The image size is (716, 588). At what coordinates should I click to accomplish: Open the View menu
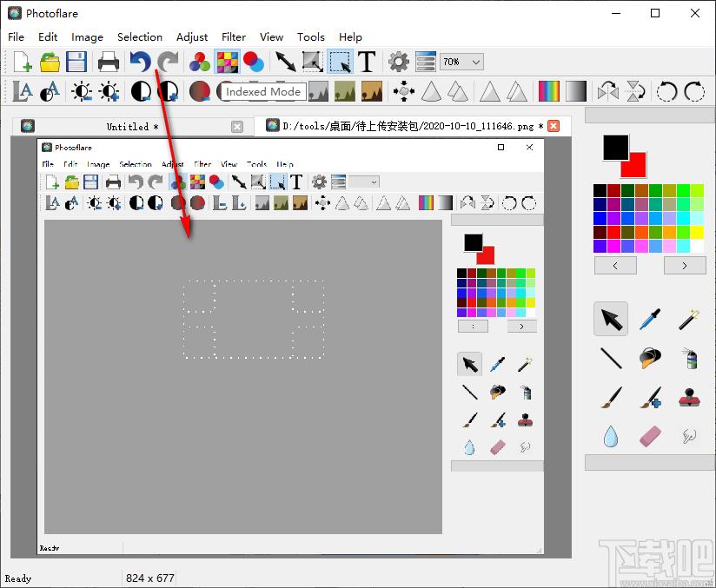(271, 37)
